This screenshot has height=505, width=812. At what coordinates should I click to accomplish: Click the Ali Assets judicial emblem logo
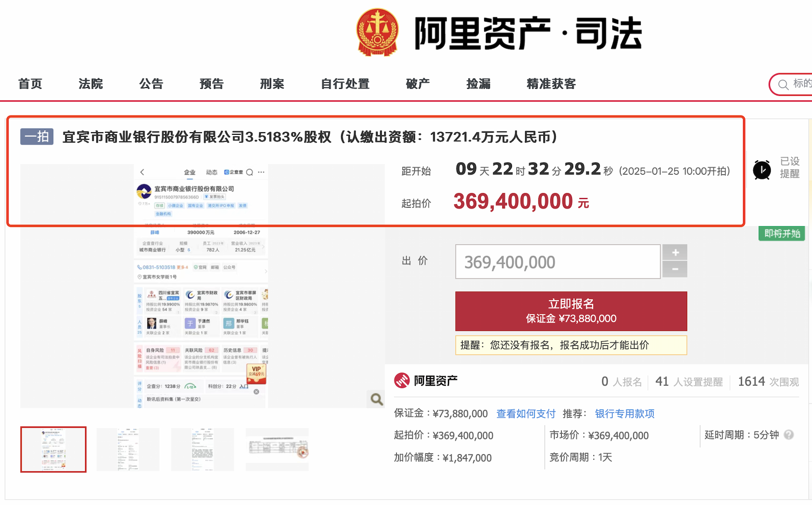[377, 33]
